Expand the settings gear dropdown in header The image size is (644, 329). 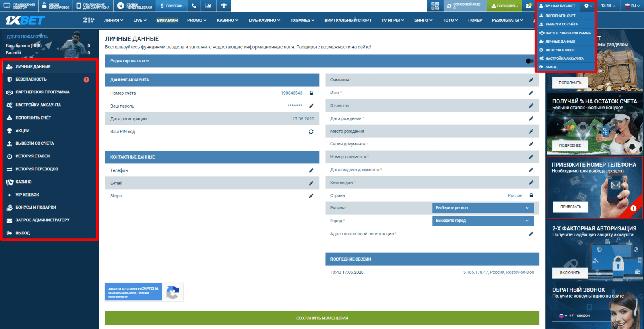tap(588, 6)
